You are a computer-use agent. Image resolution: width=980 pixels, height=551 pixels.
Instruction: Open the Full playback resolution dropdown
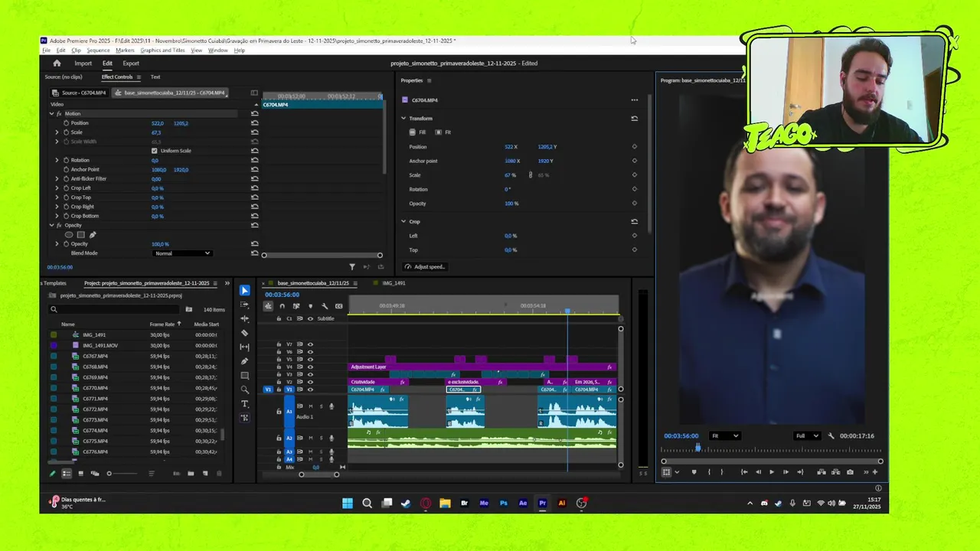click(x=806, y=436)
